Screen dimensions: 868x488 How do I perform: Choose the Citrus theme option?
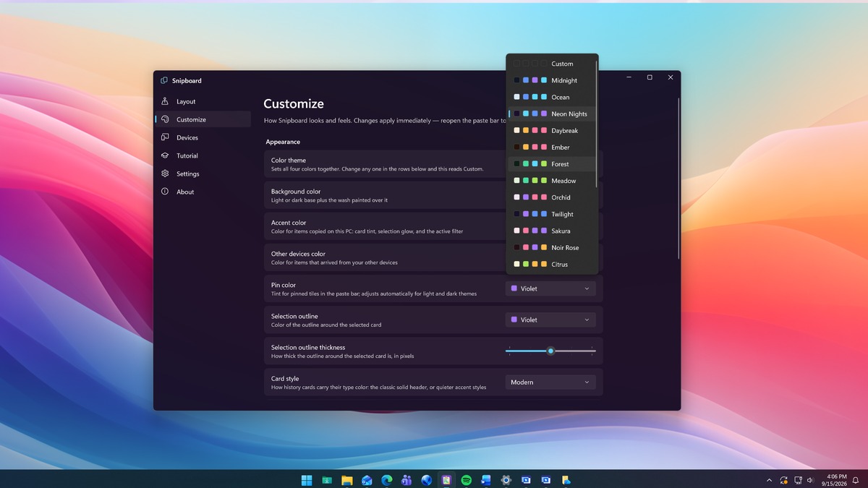pos(551,264)
